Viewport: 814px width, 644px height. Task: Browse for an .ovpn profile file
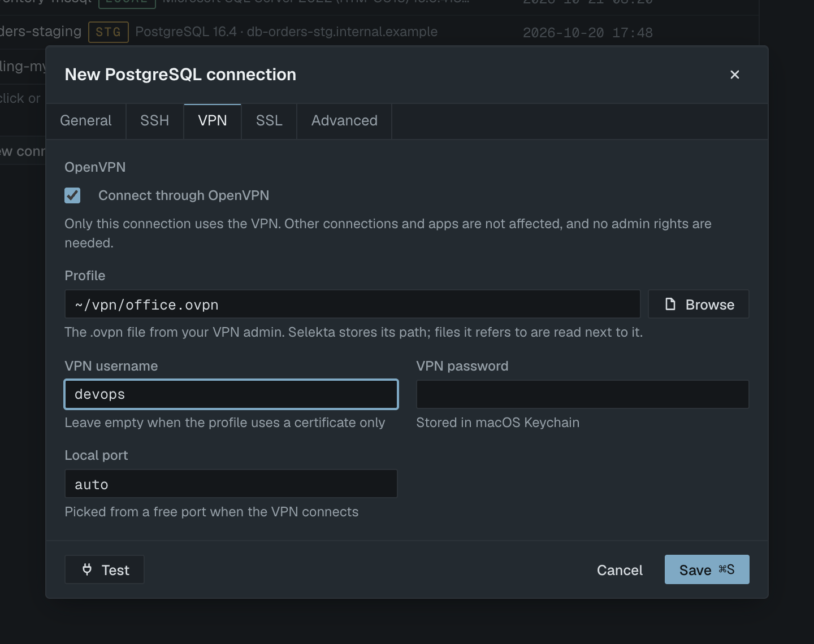[x=699, y=304]
